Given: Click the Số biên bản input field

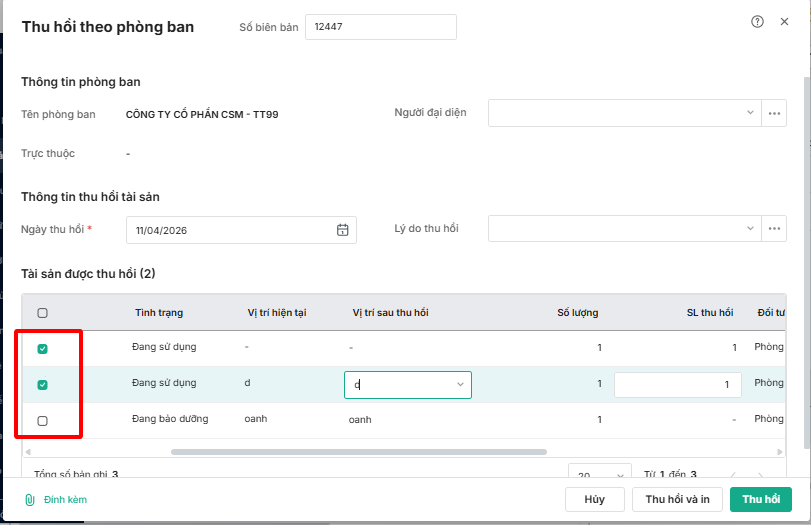Looking at the screenshot, I should coord(380,27).
